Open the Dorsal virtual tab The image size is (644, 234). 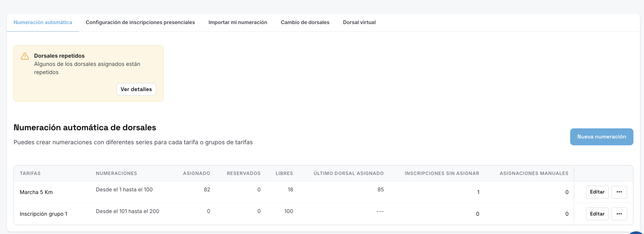(x=359, y=22)
